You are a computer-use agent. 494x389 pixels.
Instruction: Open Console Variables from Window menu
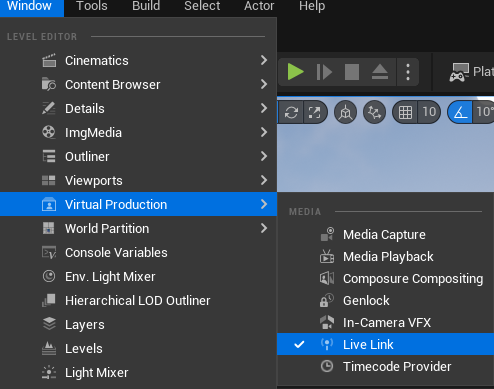(138, 252)
